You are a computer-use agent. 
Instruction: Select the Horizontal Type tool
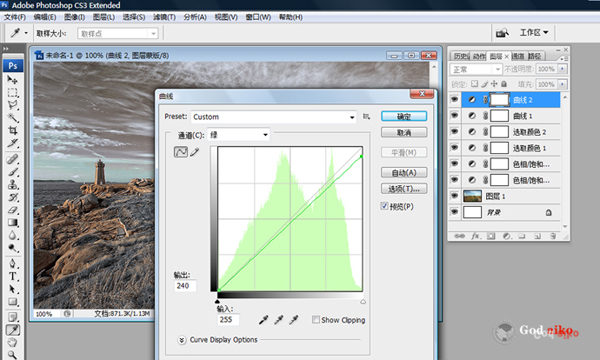point(12,276)
